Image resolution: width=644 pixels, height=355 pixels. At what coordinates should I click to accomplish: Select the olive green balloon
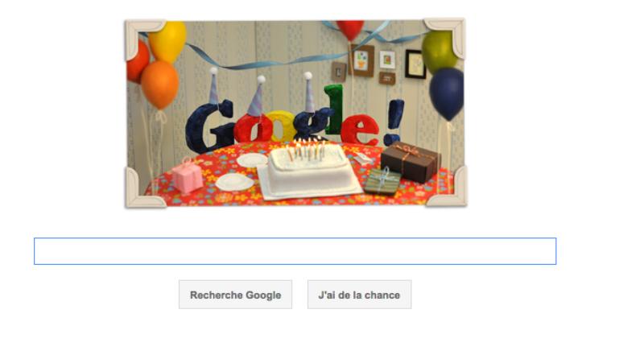click(439, 52)
